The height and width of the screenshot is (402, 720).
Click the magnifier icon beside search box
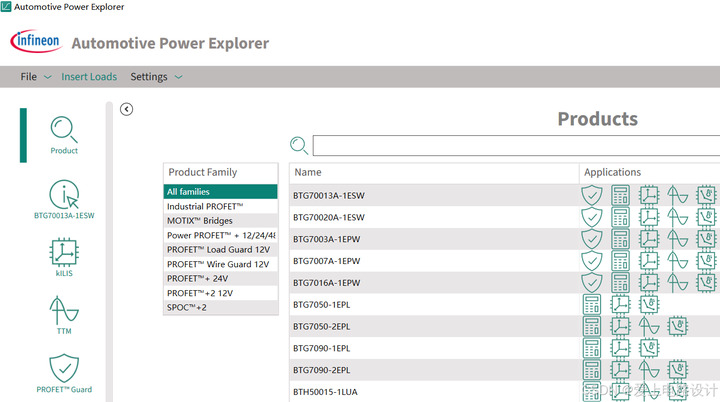298,146
